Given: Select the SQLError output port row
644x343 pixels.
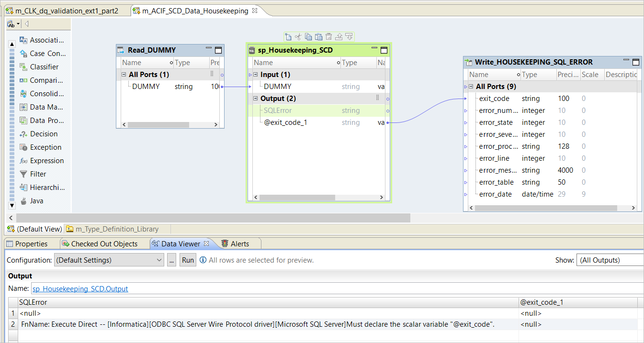Looking at the screenshot, I should point(318,111).
